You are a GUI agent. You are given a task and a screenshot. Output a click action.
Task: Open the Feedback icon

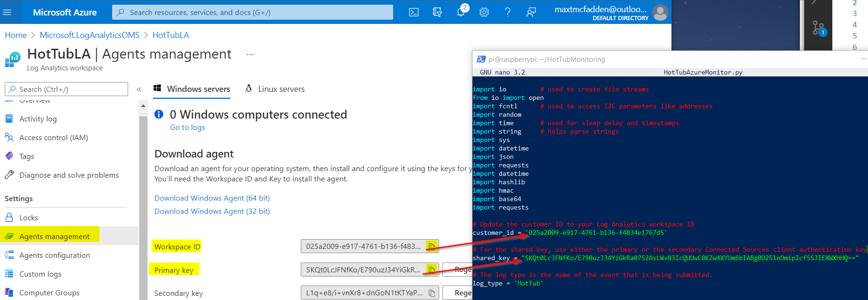(x=531, y=12)
